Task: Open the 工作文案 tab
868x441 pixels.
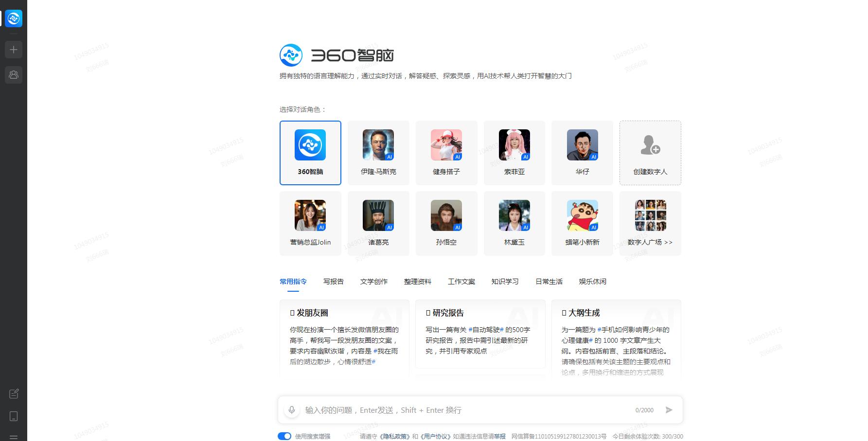Action: click(461, 282)
